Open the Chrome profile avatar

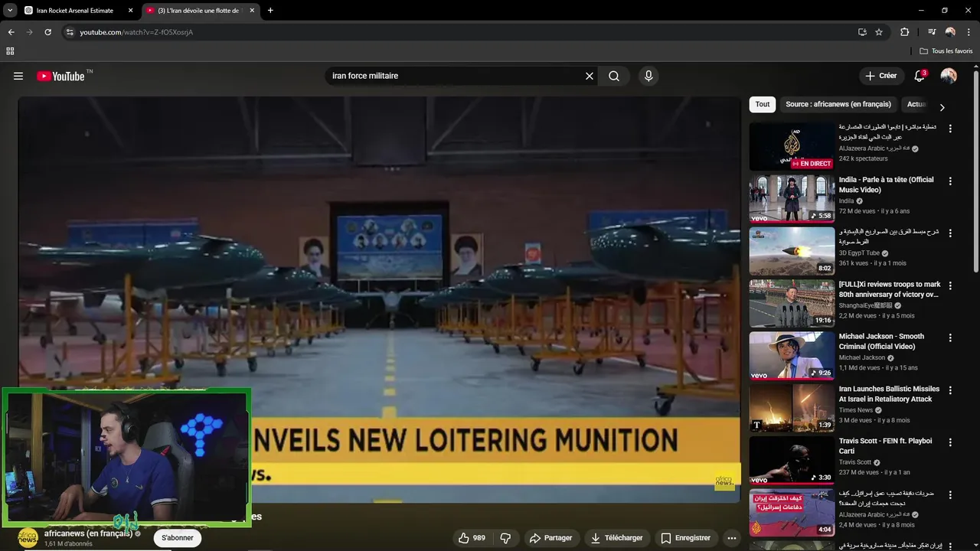tap(950, 32)
